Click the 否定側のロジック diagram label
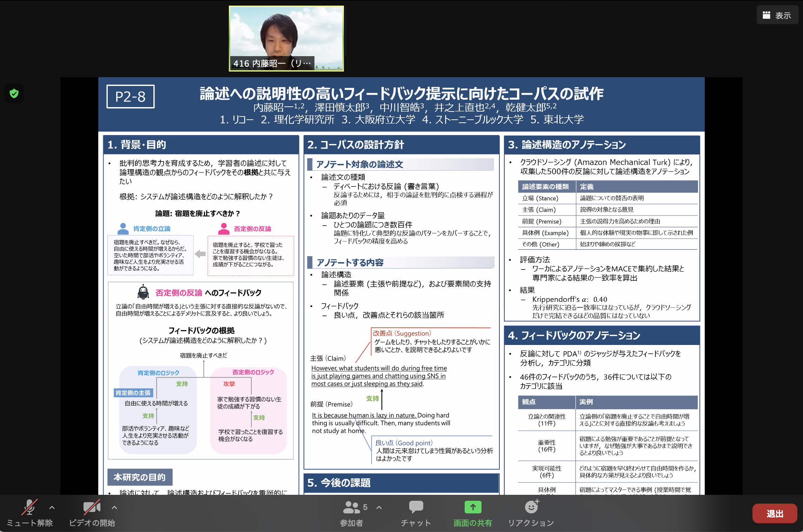The width and height of the screenshot is (803, 532). 253,372
